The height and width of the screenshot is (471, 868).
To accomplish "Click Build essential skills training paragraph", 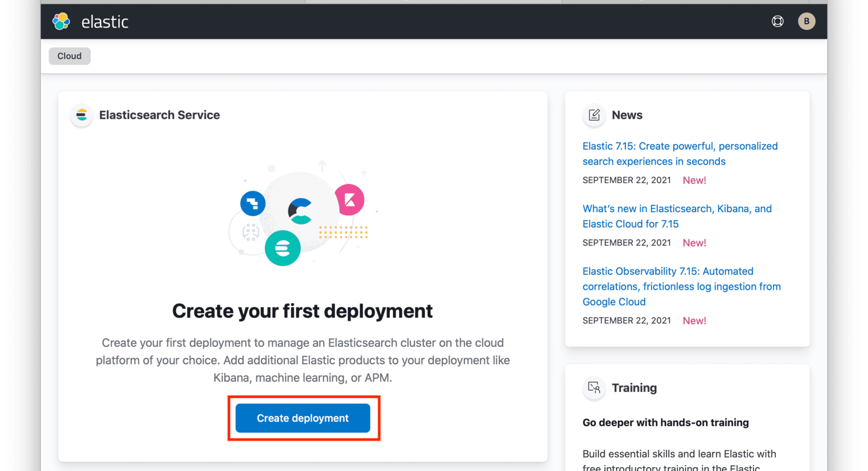I will tap(679, 460).
